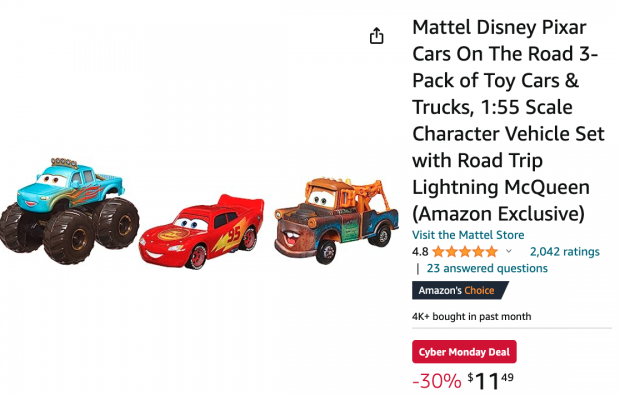
Task: Click the Mattel Disney Pixar product title
Action: [x=508, y=121]
